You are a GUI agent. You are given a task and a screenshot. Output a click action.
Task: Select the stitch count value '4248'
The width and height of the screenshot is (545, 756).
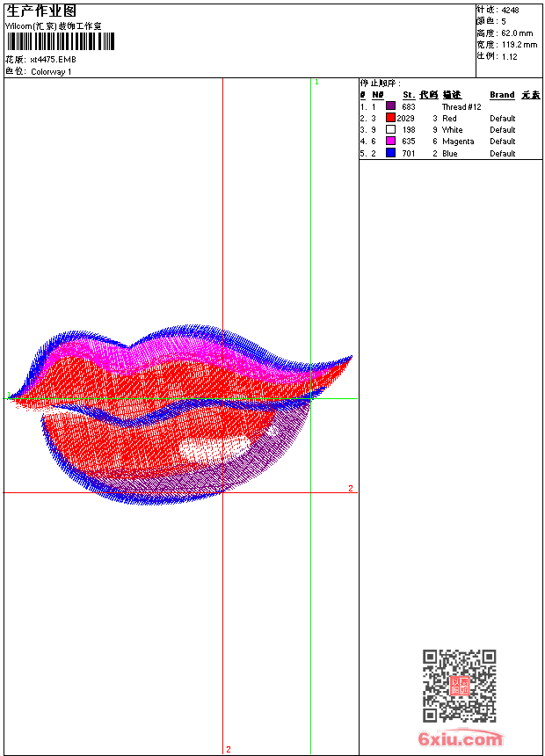[x=510, y=11]
